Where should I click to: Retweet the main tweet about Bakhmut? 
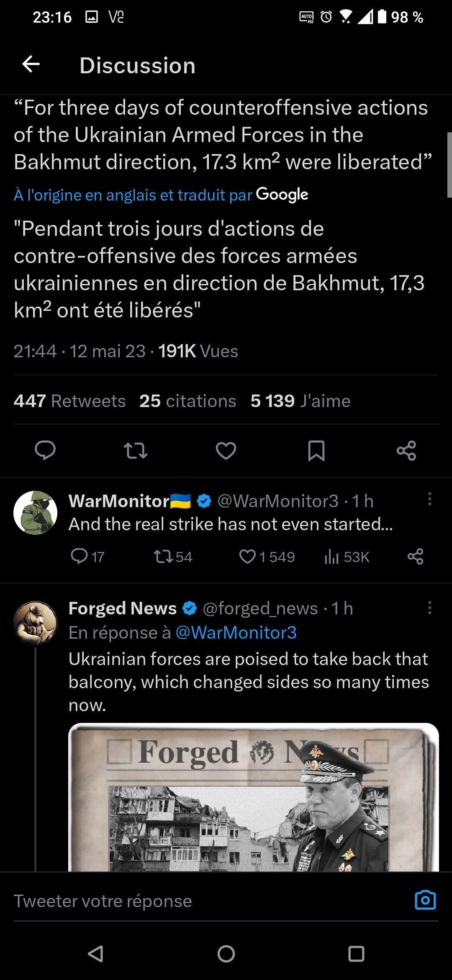[136, 451]
